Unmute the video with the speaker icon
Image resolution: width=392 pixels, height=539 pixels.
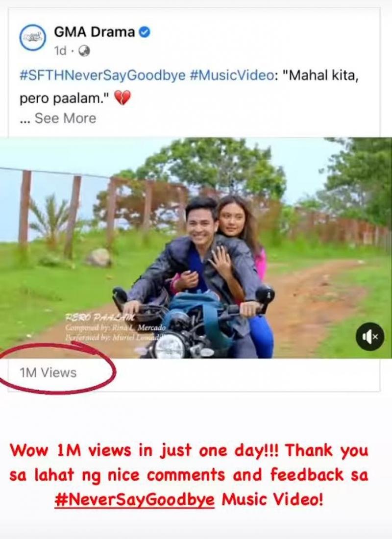click(369, 336)
